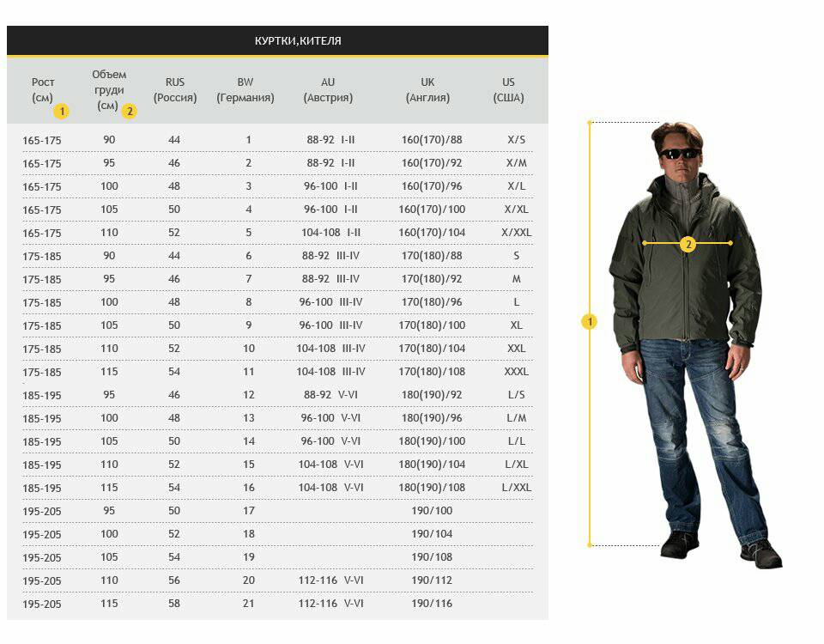Image resolution: width=824 pixels, height=644 pixels.
Task: Click UK size 160(170)/104
Action: [432, 233]
